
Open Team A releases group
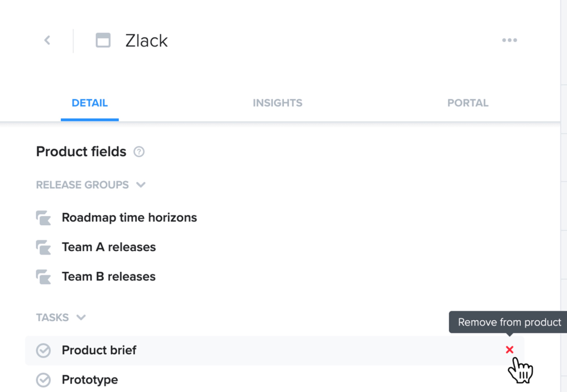pos(109,247)
